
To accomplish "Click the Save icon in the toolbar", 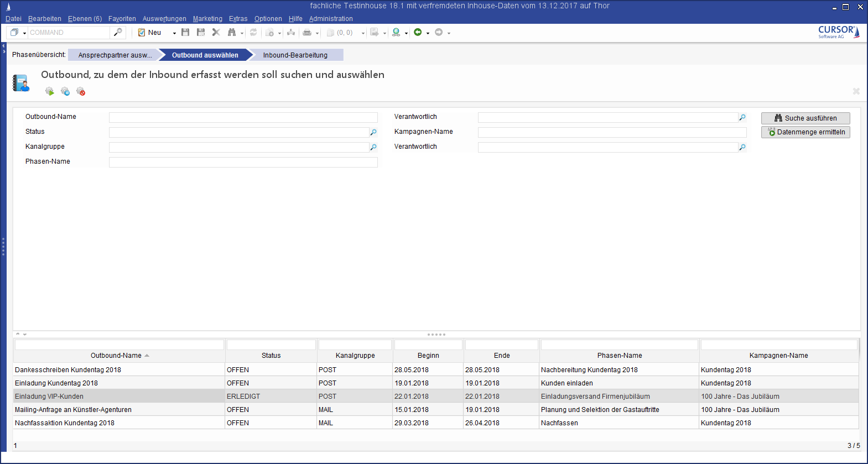I will (x=185, y=33).
